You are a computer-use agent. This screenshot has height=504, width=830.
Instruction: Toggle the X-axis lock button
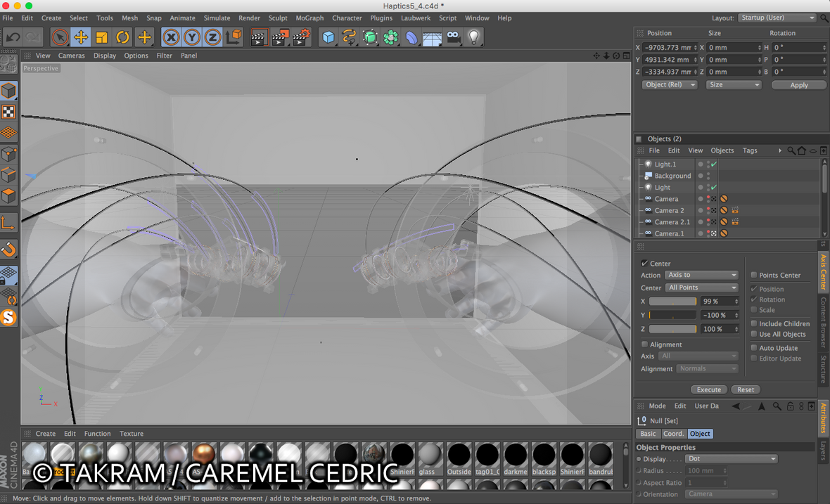click(171, 37)
